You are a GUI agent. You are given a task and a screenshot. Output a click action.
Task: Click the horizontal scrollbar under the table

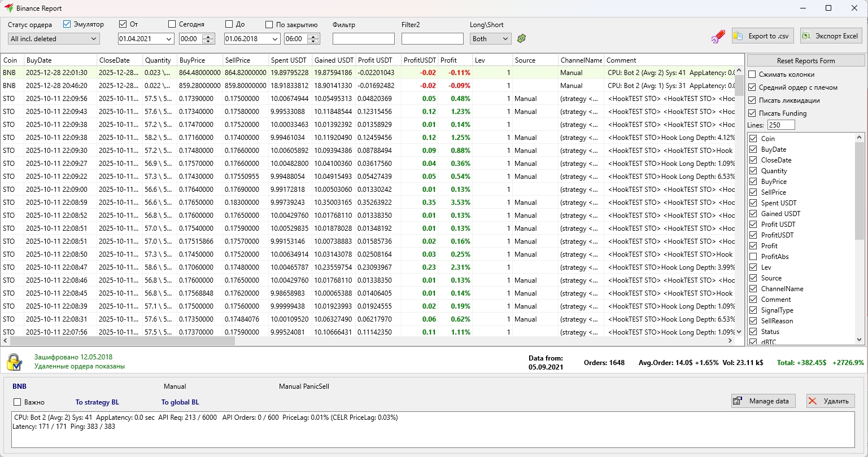coord(122,341)
